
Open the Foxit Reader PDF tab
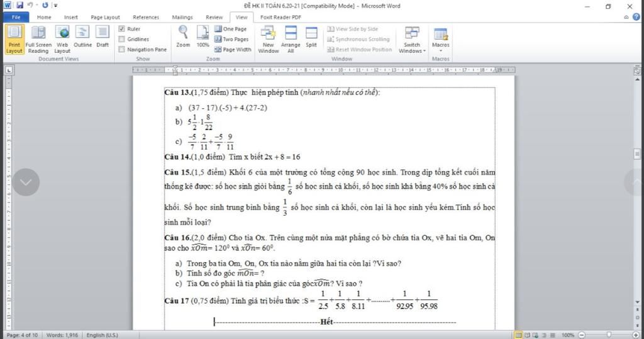pyautogui.click(x=280, y=17)
